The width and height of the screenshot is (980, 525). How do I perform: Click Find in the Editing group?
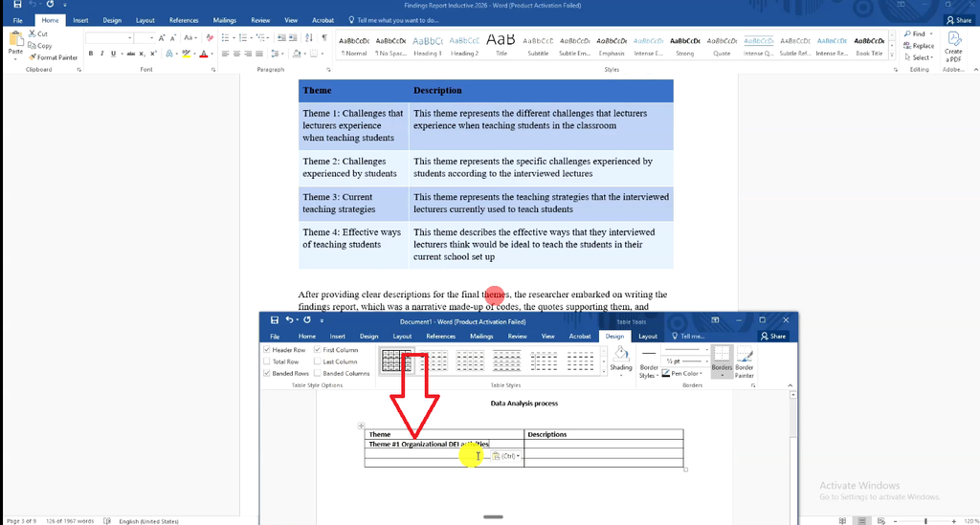pos(918,33)
